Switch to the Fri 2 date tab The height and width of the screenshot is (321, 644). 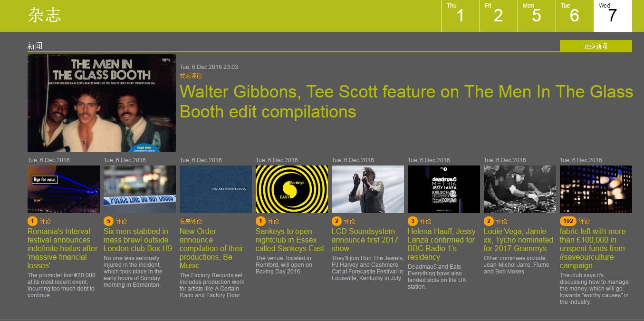pyautogui.click(x=498, y=16)
